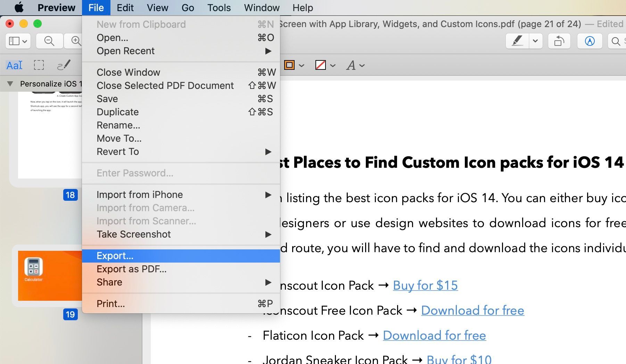Follow Flaticon's Download for free link
Viewport: 626px width, 364px height.
coord(434,335)
